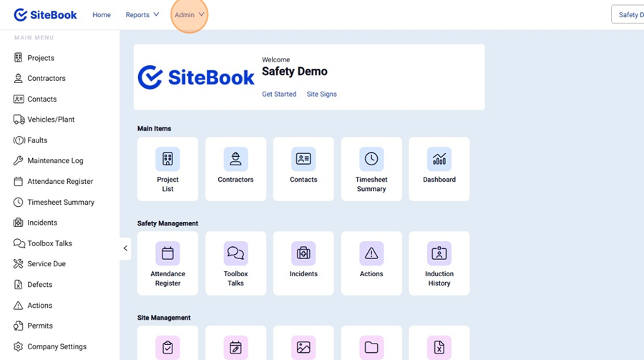The image size is (644, 360).
Task: Go to Home in top navigation
Action: [x=102, y=15]
